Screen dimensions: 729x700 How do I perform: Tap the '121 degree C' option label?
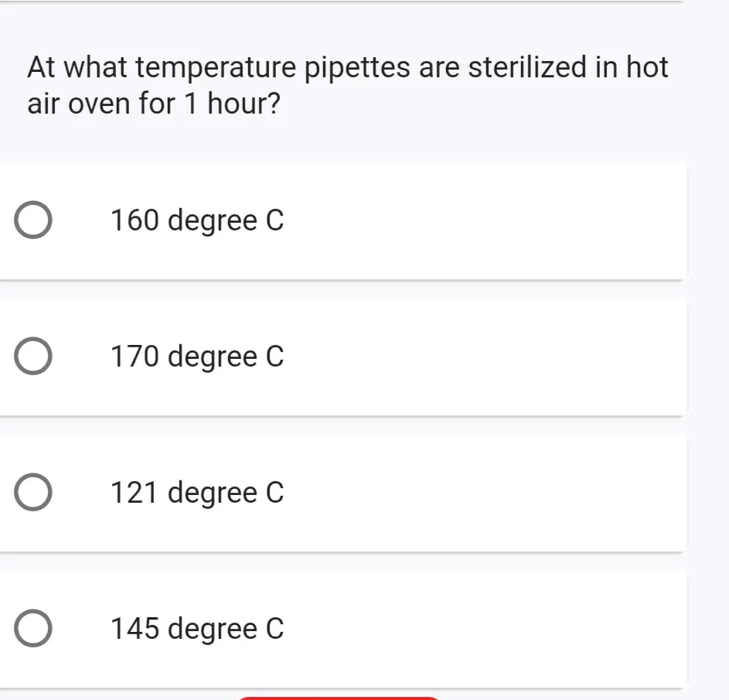coord(197,492)
